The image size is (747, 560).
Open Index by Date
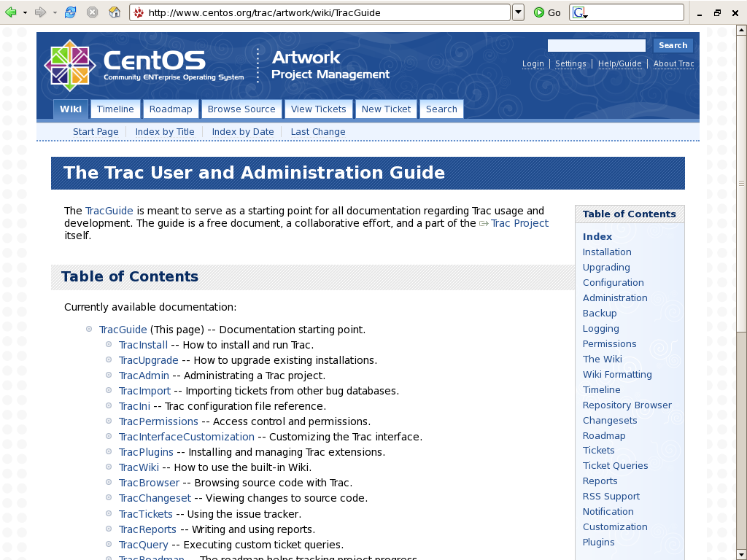click(243, 132)
